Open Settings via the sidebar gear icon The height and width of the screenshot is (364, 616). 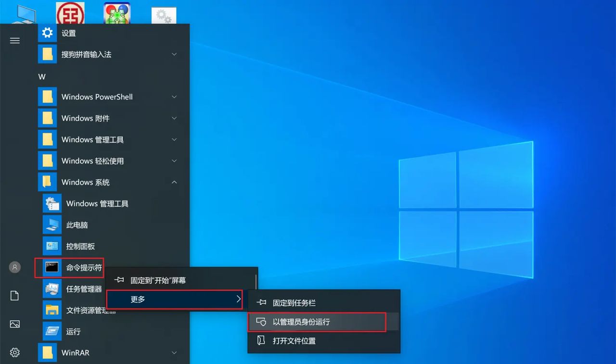[x=14, y=352]
